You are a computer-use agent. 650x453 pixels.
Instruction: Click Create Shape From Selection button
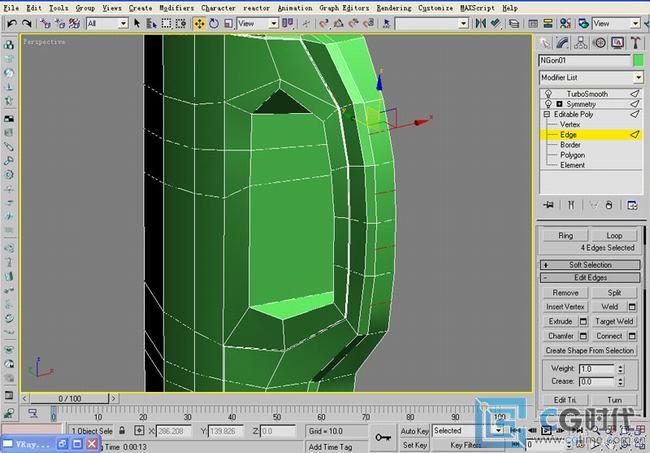(590, 350)
